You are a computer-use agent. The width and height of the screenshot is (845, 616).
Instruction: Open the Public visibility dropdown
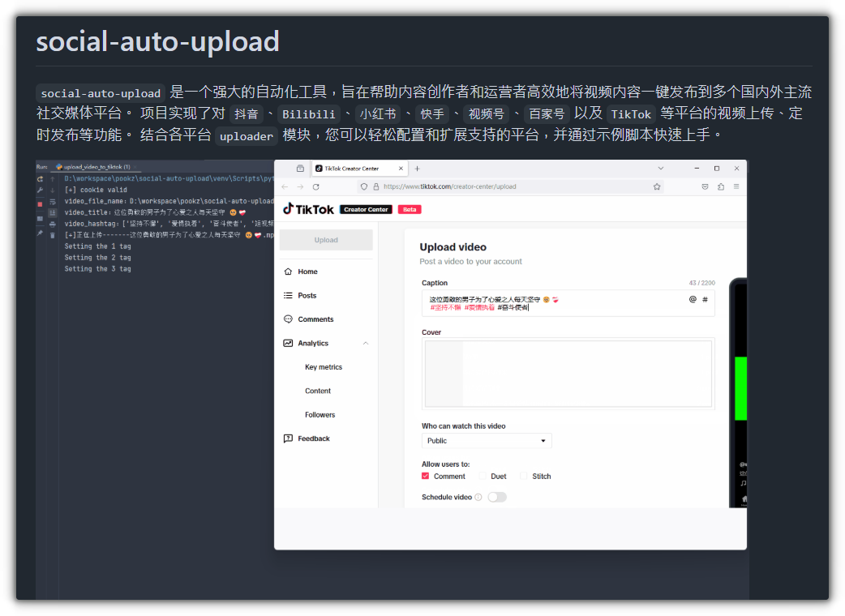point(487,440)
